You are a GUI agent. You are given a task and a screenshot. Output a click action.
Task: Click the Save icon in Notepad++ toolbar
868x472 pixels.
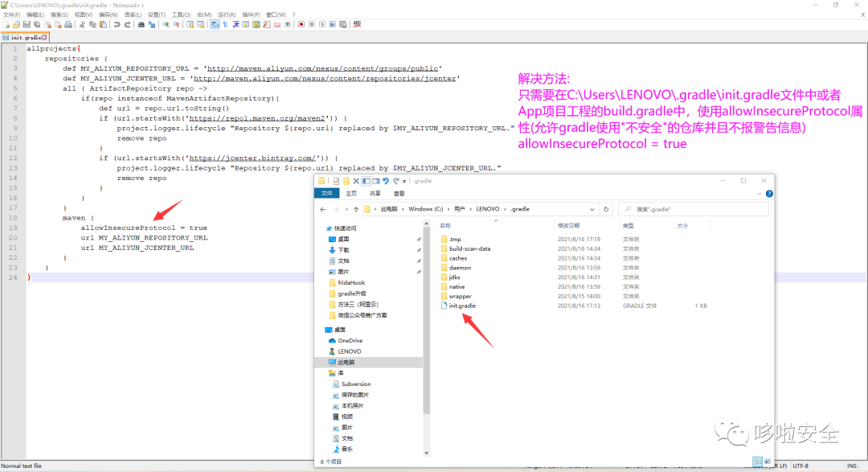tap(27, 24)
